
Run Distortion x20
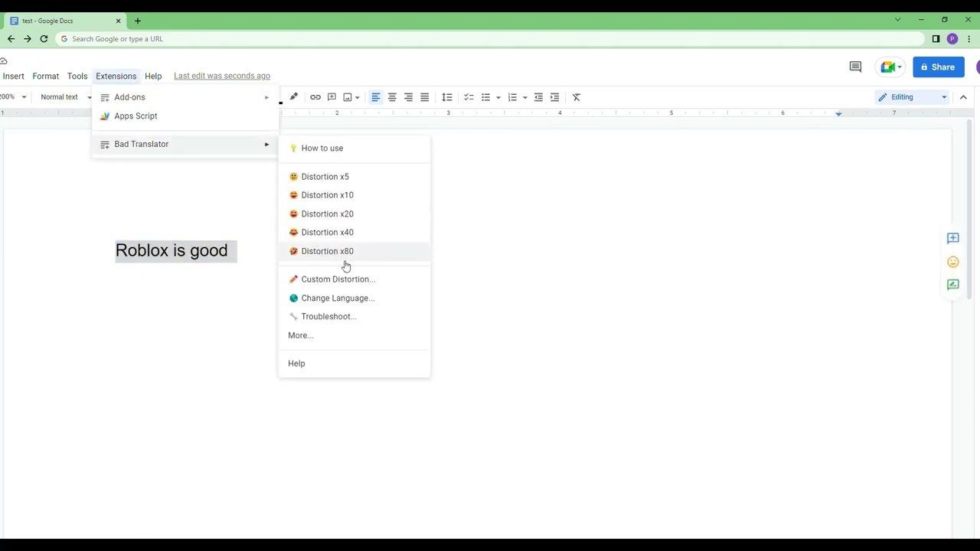[x=354, y=214]
